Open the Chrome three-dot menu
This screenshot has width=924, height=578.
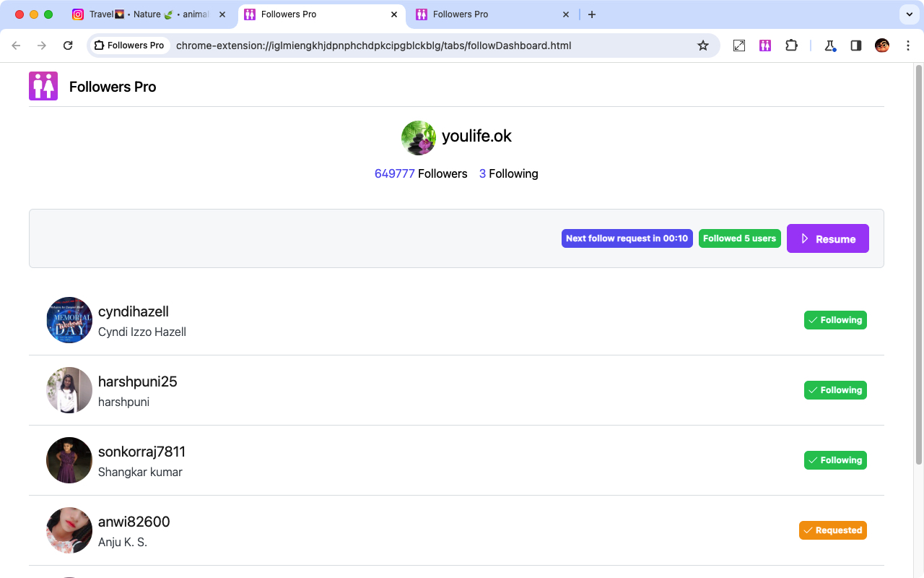click(x=908, y=45)
